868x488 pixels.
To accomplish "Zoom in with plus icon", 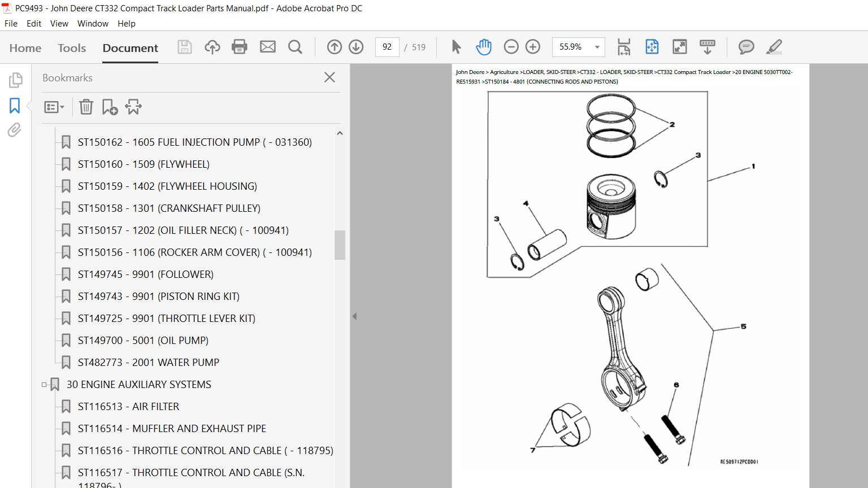I will coord(533,47).
